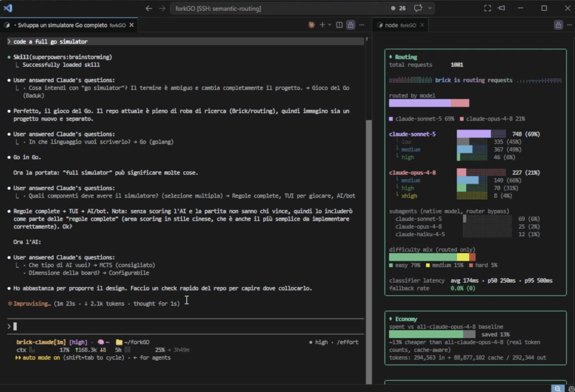Image resolution: width=575 pixels, height=392 pixels.
Task: Go back with the left arrow
Action: 149,8
